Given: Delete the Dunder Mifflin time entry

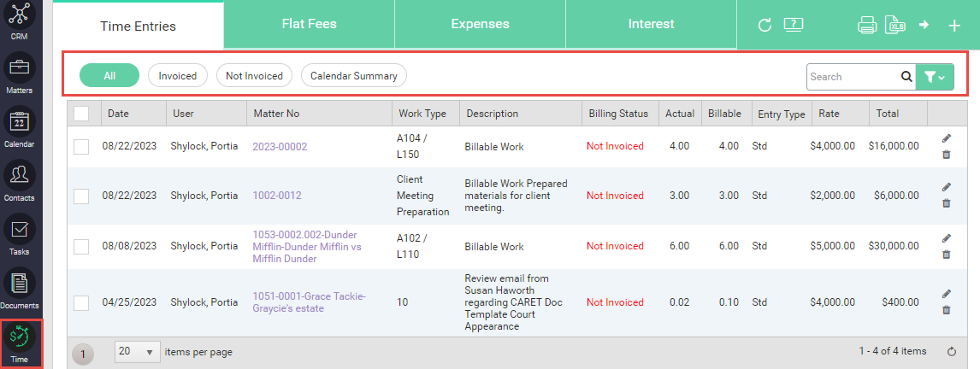Looking at the screenshot, I should [947, 255].
